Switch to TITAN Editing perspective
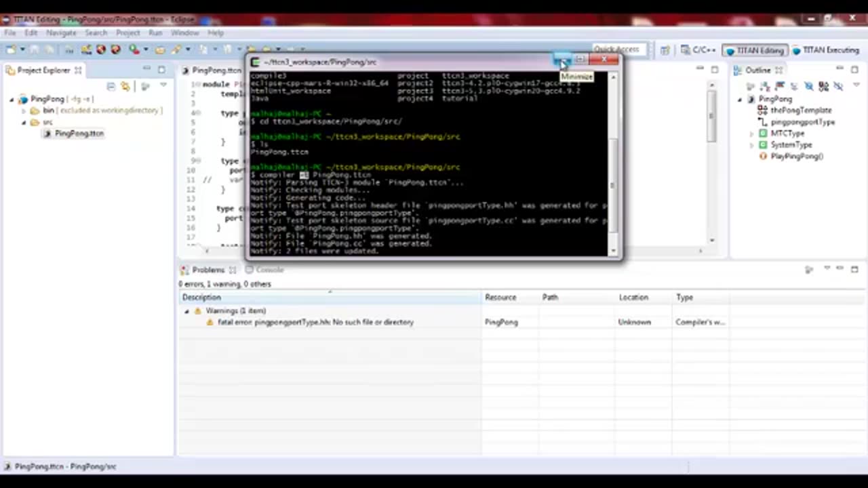Viewport: 868px width, 488px height. click(754, 50)
